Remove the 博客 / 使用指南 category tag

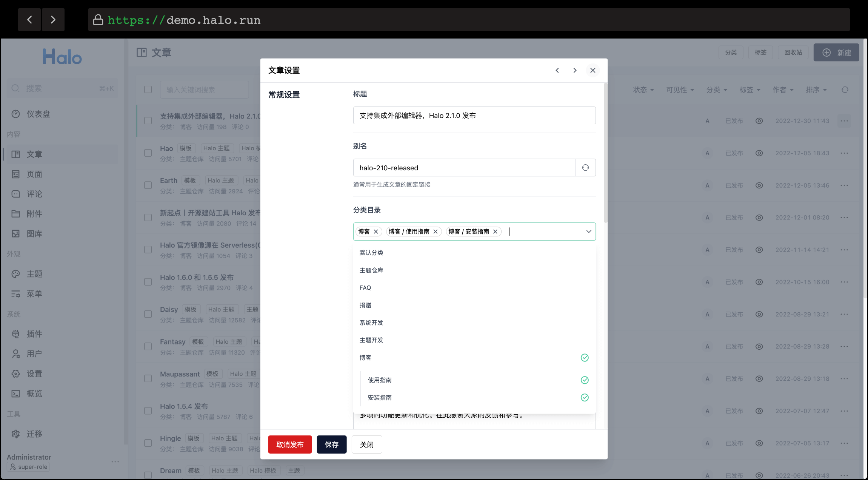pos(436,232)
